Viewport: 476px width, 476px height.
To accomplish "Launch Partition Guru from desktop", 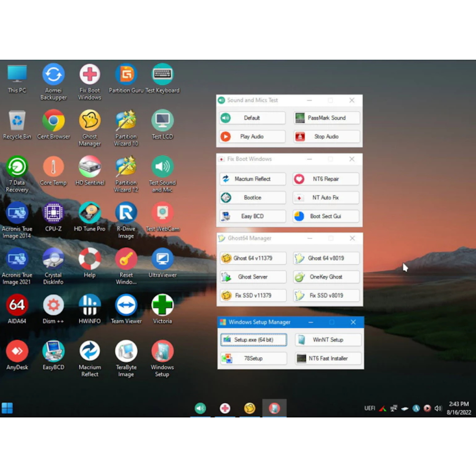I will pos(126,78).
